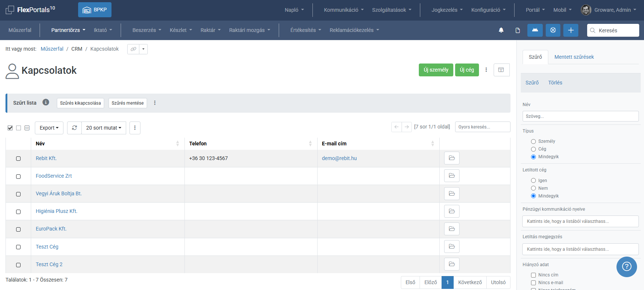The height and width of the screenshot is (290, 644).
Task: Open the round help question mark button
Action: 627,267
